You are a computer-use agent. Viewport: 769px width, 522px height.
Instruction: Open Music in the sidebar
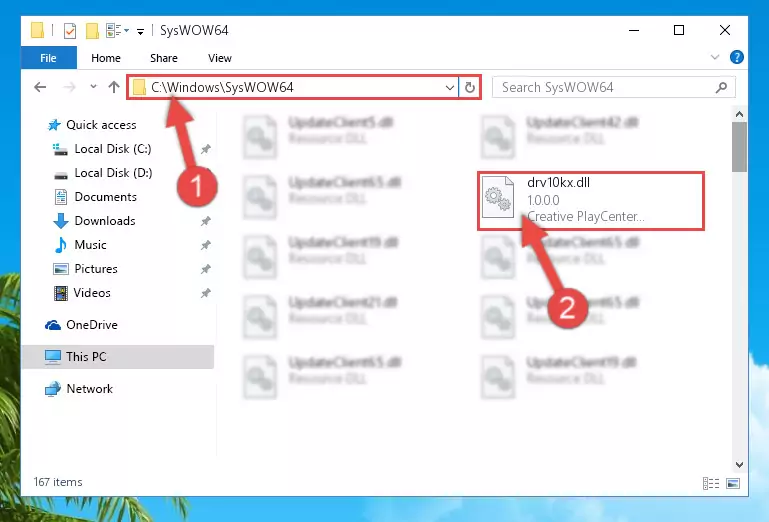[80, 245]
